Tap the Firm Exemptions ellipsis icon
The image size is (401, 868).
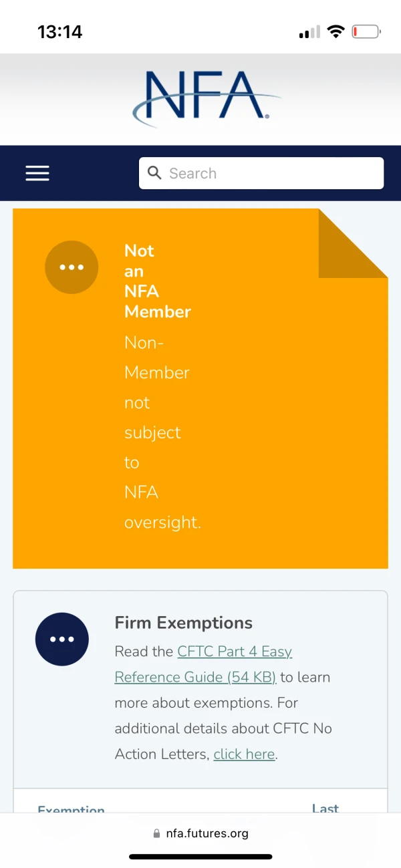[62, 639]
